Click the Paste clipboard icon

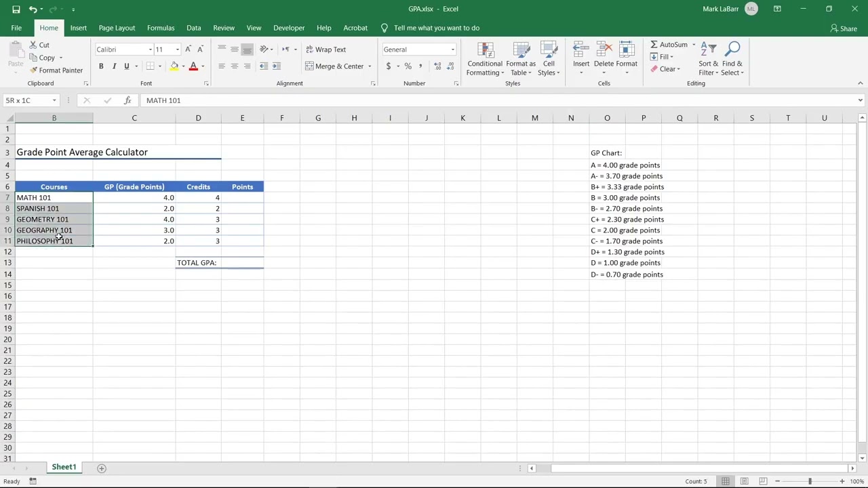15,49
